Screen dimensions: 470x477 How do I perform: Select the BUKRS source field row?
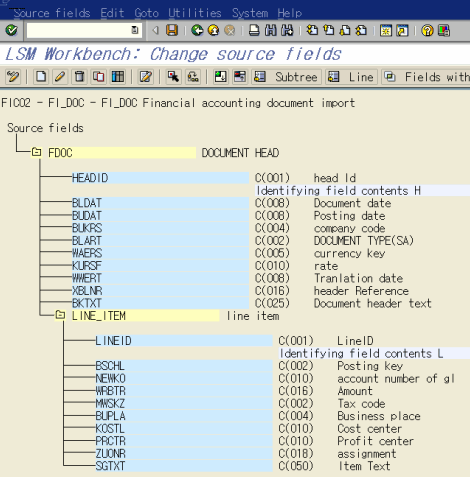[161, 228]
